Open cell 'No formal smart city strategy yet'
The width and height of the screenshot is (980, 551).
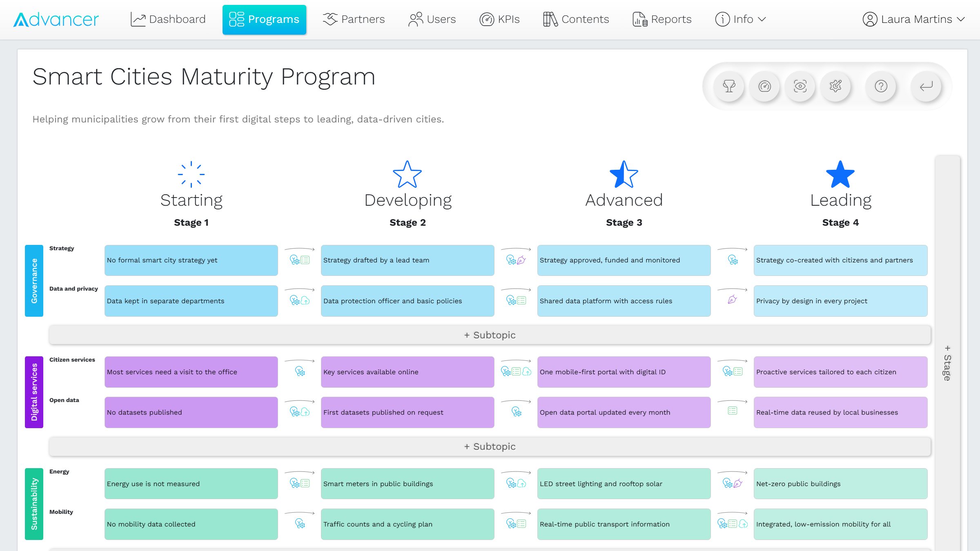[x=191, y=260]
